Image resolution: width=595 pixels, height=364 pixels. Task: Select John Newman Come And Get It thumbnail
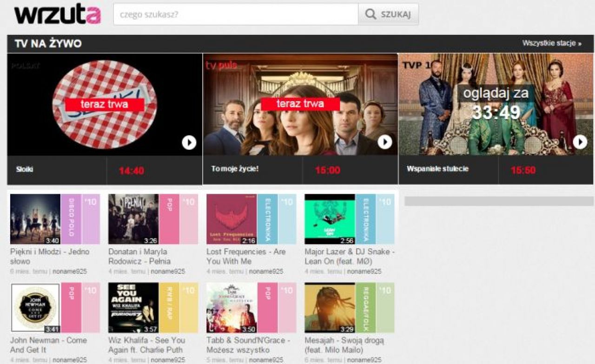(x=35, y=307)
